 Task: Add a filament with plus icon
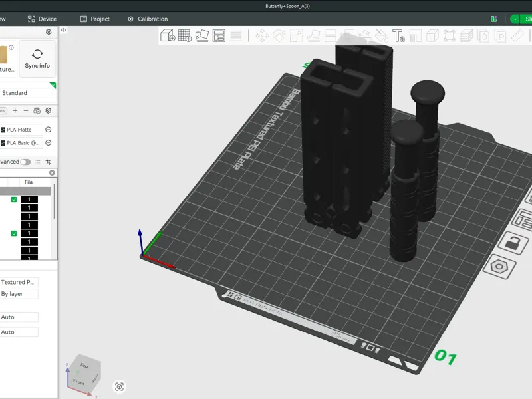coord(15,110)
